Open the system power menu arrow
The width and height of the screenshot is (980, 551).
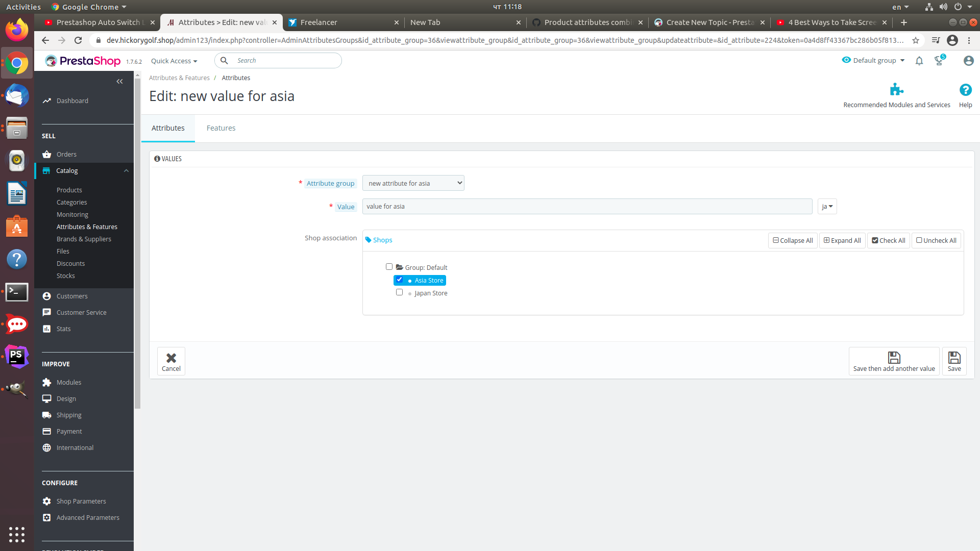click(969, 7)
